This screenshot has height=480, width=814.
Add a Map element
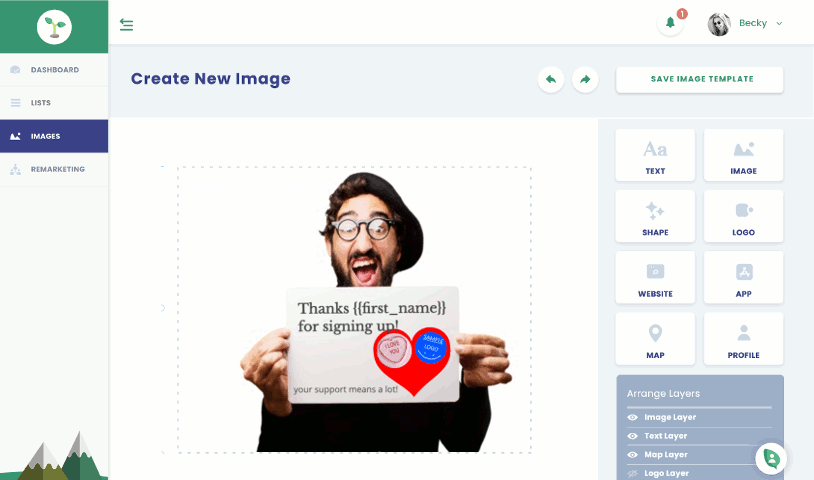pos(655,339)
